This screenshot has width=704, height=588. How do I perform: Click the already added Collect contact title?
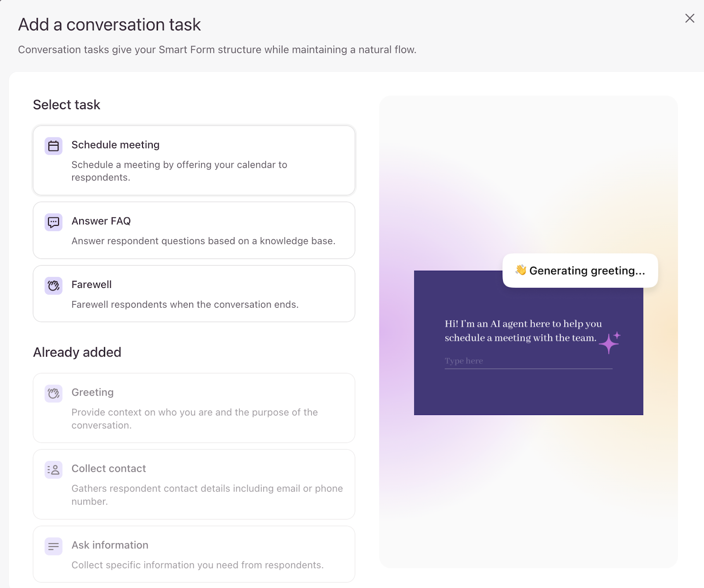[109, 468]
